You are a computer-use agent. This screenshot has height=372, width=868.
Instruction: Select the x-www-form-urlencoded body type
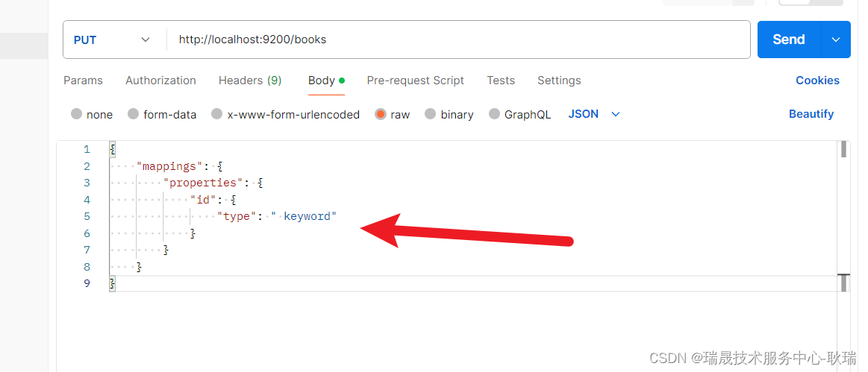[286, 114]
